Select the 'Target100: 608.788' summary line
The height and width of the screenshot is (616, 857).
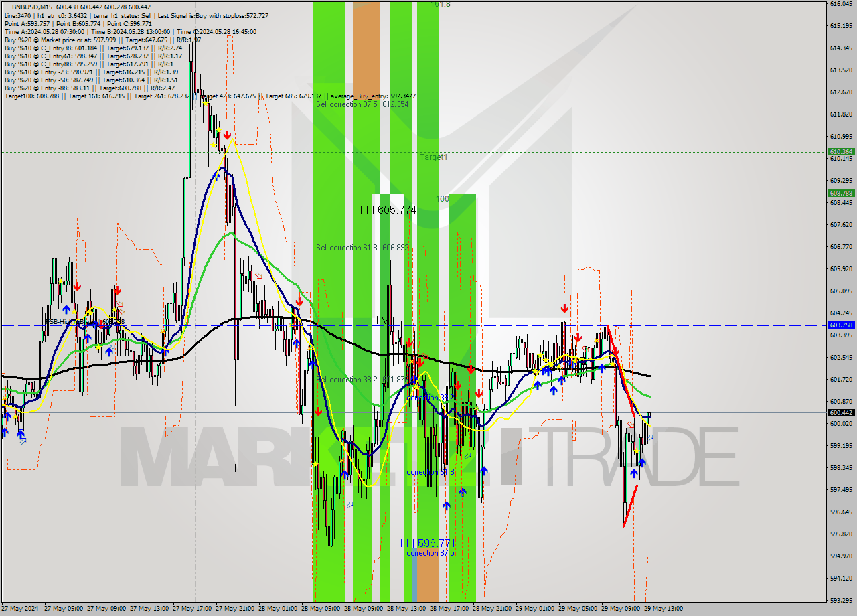coord(210,96)
